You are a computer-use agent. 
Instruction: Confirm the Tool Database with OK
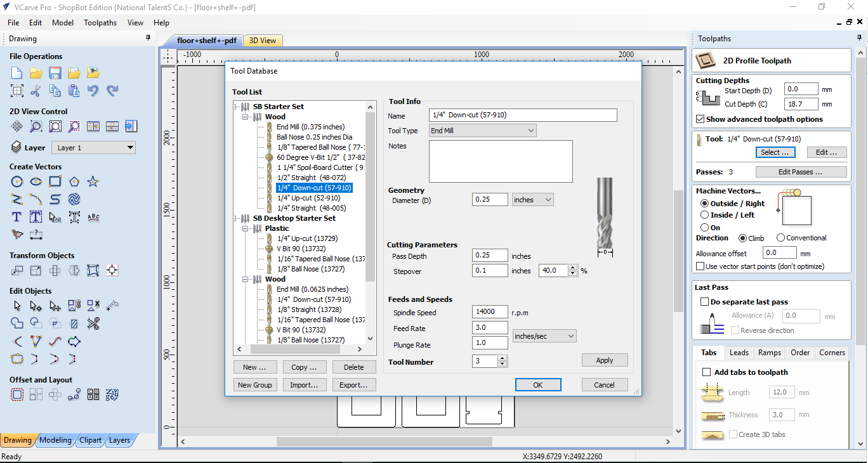538,385
